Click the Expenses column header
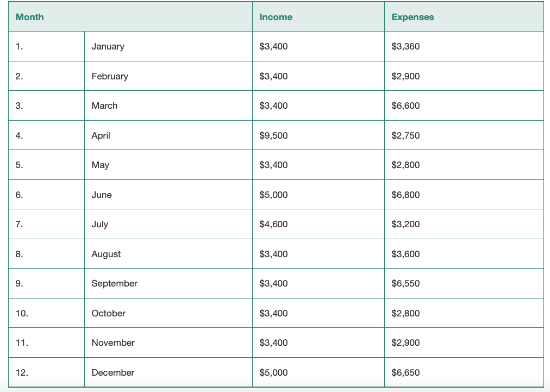This screenshot has width=550, height=392. (464, 17)
